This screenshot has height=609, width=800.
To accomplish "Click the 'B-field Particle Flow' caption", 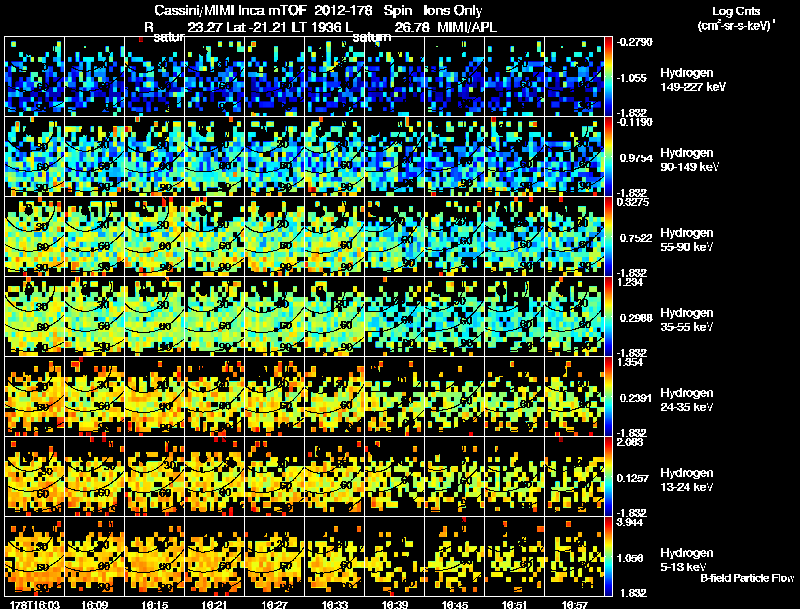I will pos(747,578).
